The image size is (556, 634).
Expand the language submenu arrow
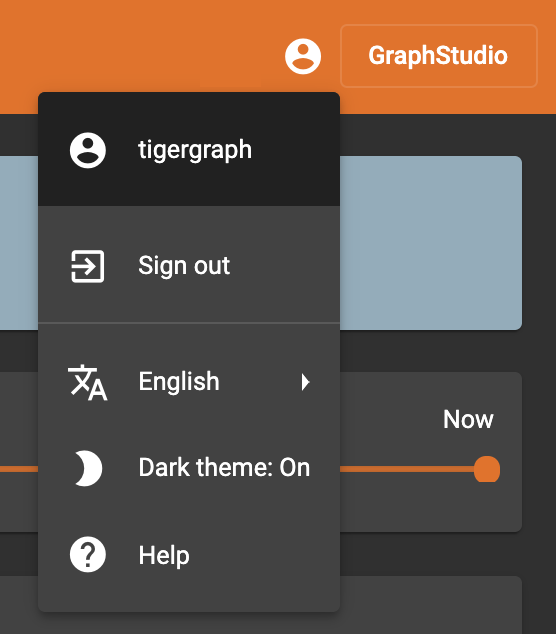pyautogui.click(x=306, y=382)
